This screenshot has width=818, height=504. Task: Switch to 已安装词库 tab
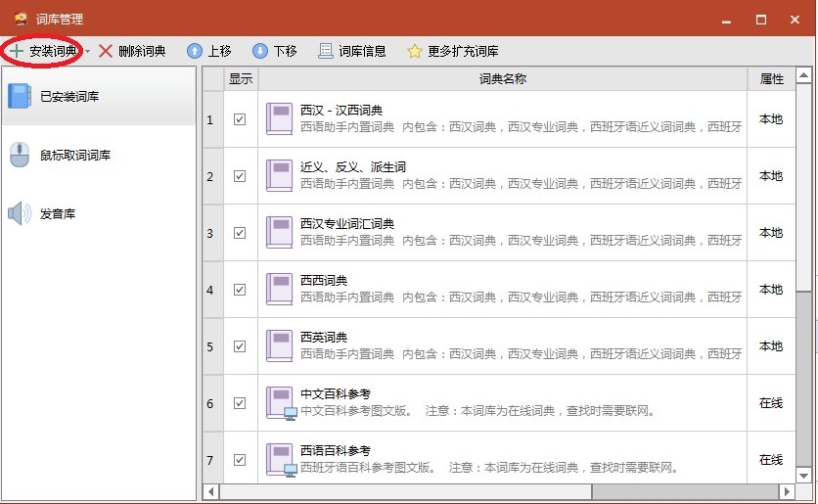tap(98, 97)
